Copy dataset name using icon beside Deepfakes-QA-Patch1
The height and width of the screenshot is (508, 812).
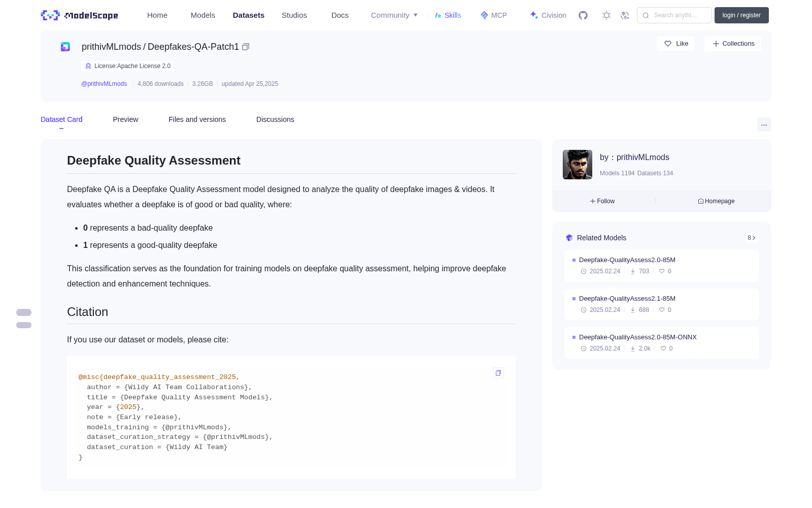tap(246, 47)
